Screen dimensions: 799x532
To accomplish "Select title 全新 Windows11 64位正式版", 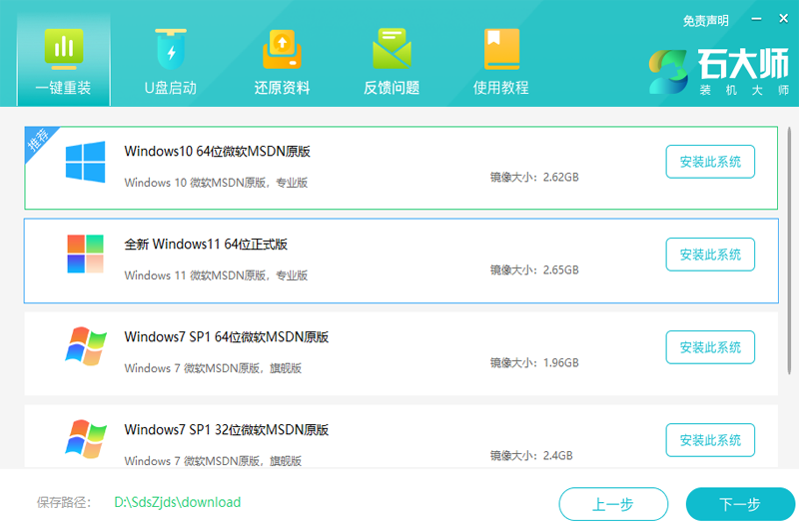I will [x=206, y=244].
